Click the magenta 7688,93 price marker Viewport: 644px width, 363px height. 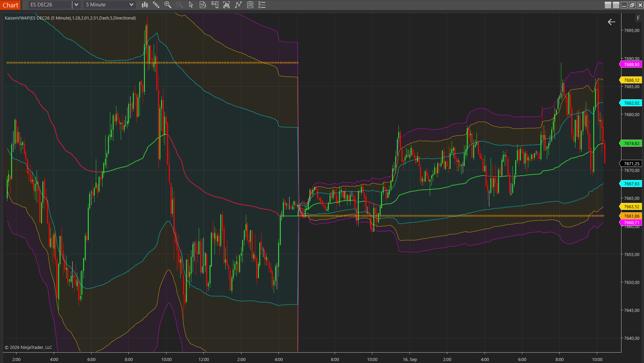631,64
